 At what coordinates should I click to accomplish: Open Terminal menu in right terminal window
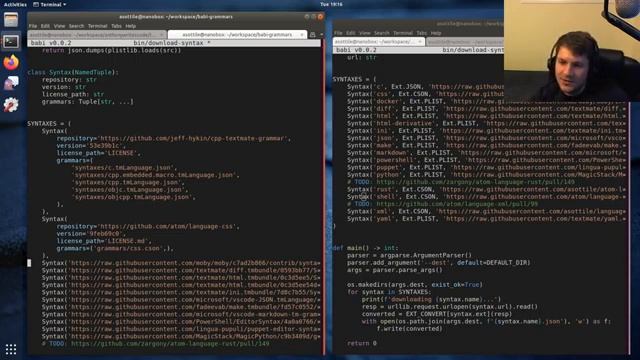tap(403, 33)
